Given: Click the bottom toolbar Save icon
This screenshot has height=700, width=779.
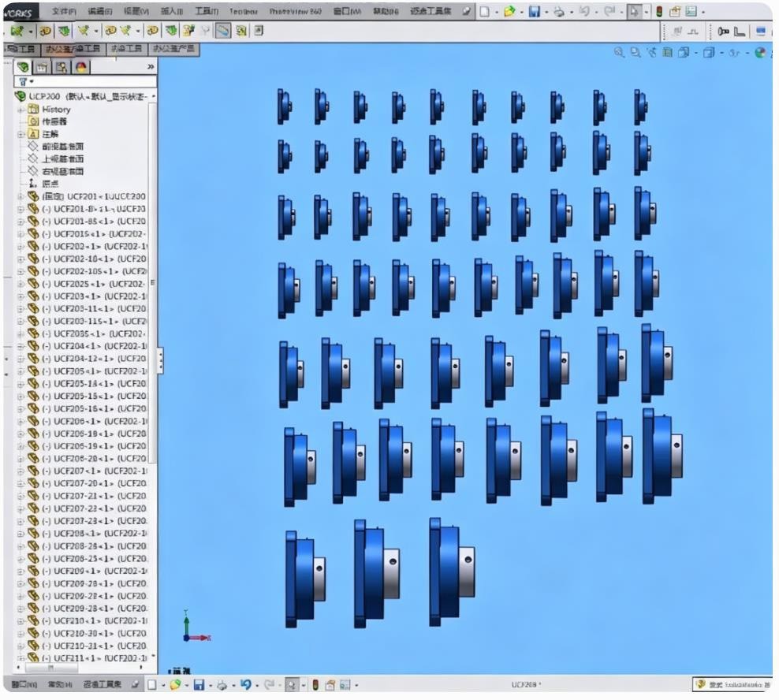Looking at the screenshot, I should [199, 685].
